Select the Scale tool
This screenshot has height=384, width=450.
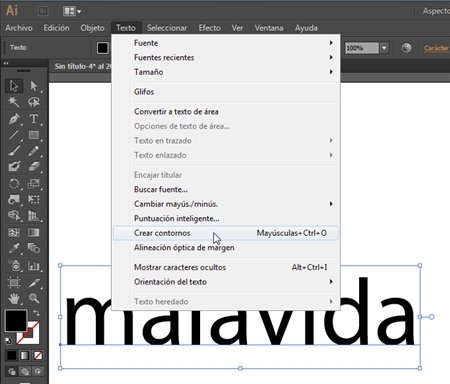coord(34,183)
